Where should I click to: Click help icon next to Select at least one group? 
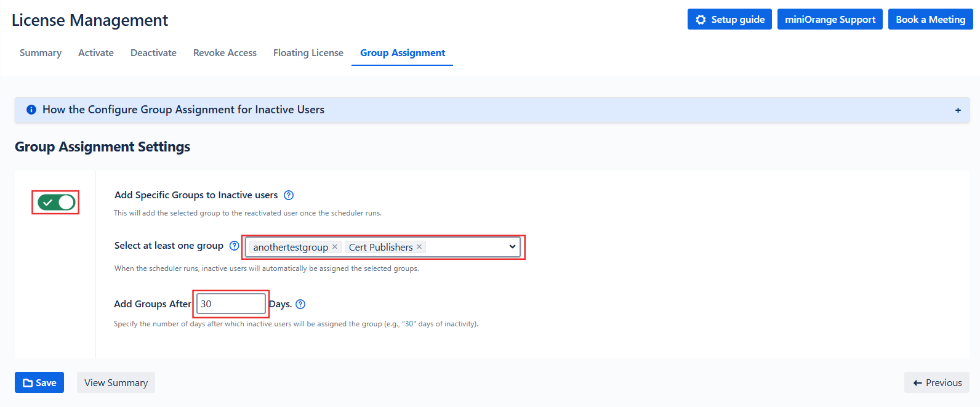tap(234, 246)
